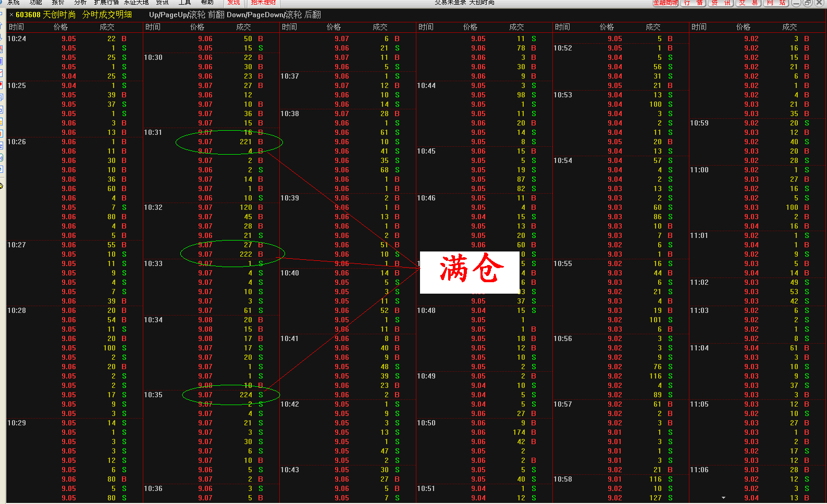Select the 10:43 time label
827x504 pixels.
click(290, 470)
